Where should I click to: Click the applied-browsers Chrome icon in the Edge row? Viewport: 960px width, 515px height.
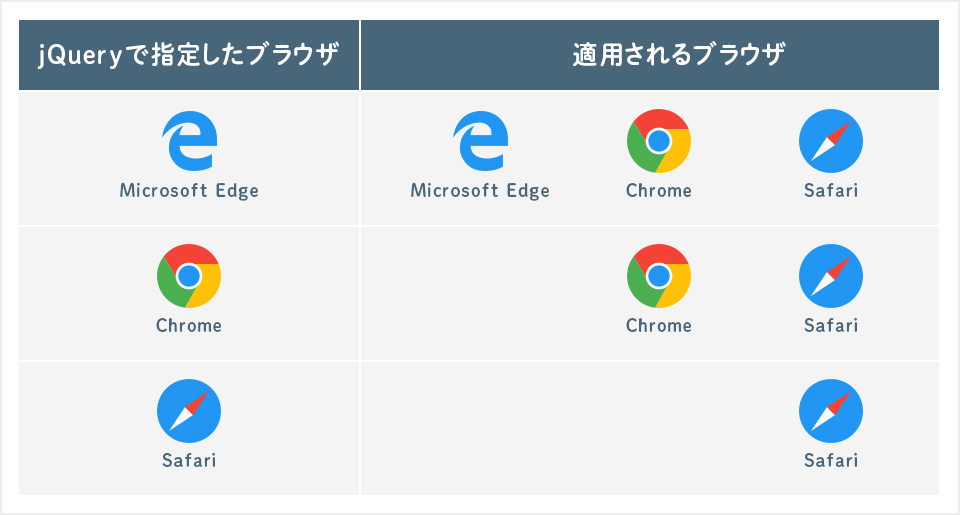[x=658, y=141]
